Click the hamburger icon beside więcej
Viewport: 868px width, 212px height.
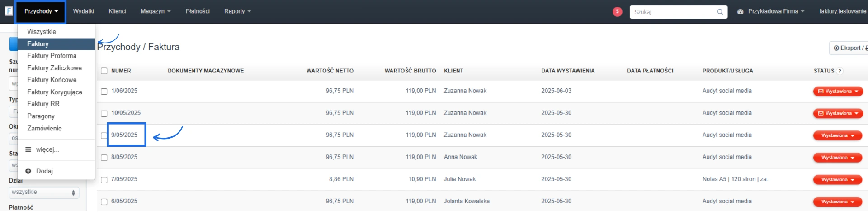28,149
